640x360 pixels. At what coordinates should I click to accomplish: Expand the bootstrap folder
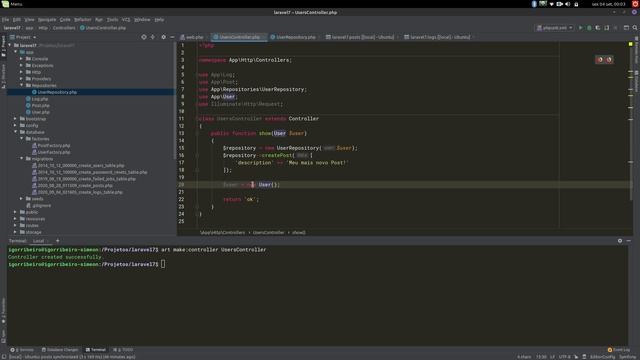15,119
